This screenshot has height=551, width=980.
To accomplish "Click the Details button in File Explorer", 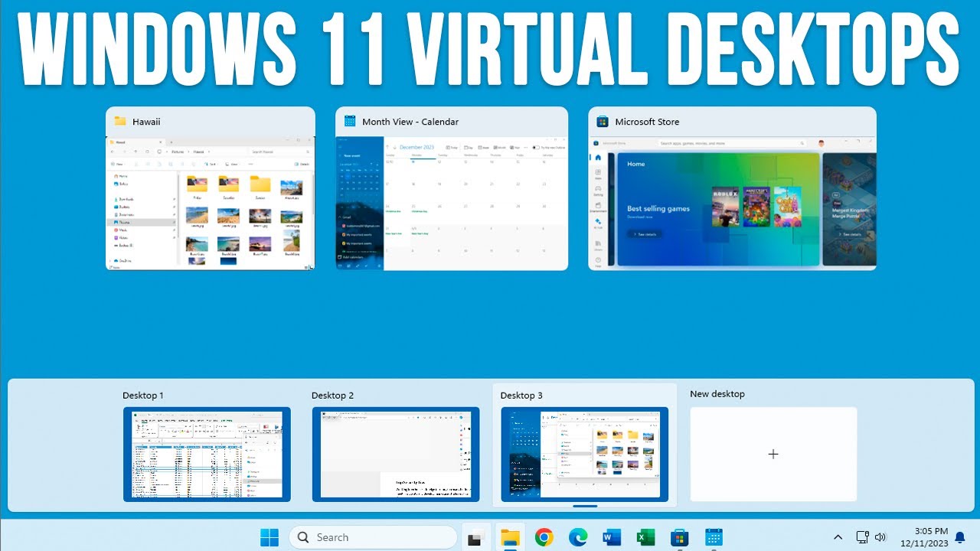I will pos(302,164).
